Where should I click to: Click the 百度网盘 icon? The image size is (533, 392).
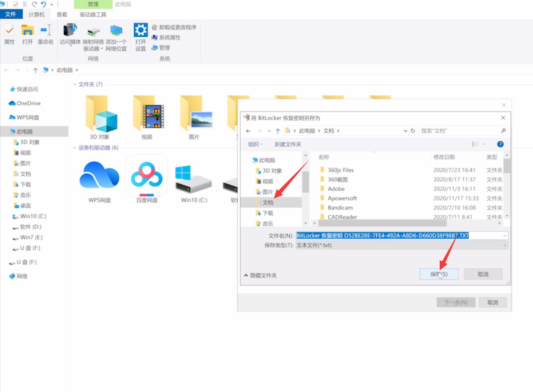[147, 175]
